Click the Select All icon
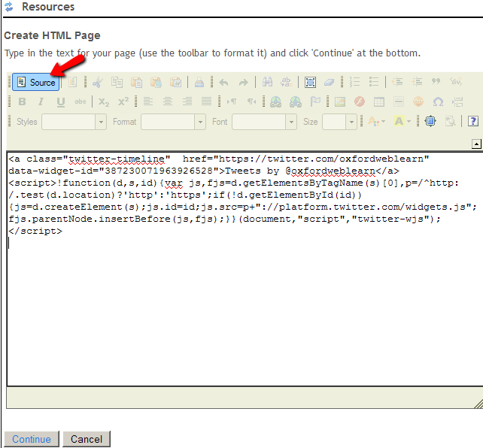 click(x=311, y=83)
